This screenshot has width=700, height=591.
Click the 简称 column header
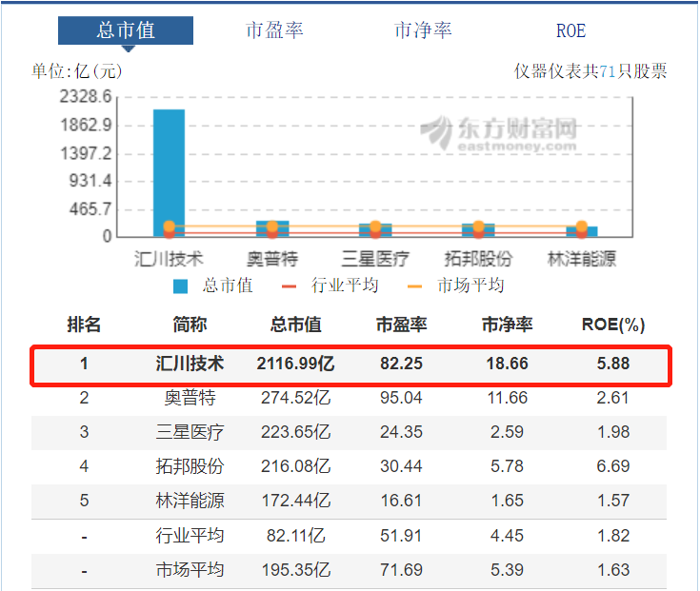point(190,325)
